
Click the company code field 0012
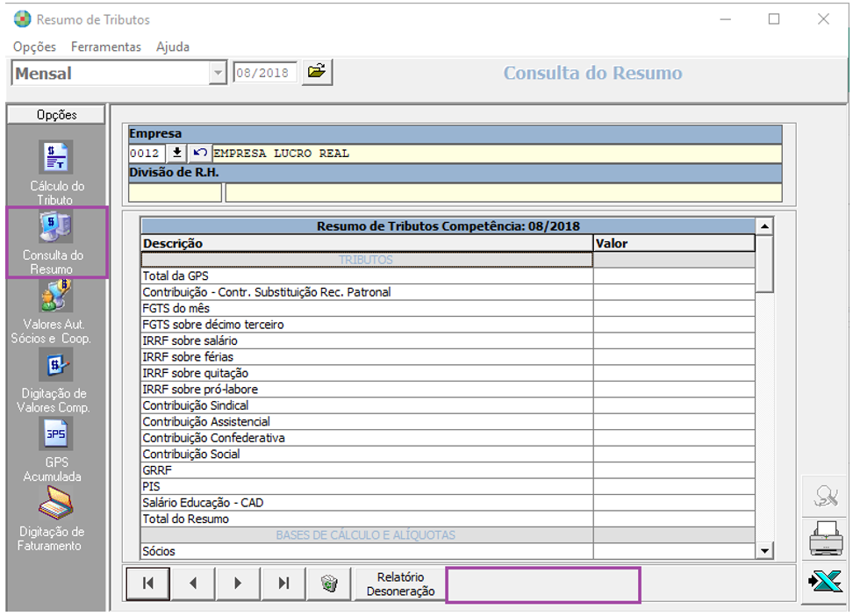point(147,154)
